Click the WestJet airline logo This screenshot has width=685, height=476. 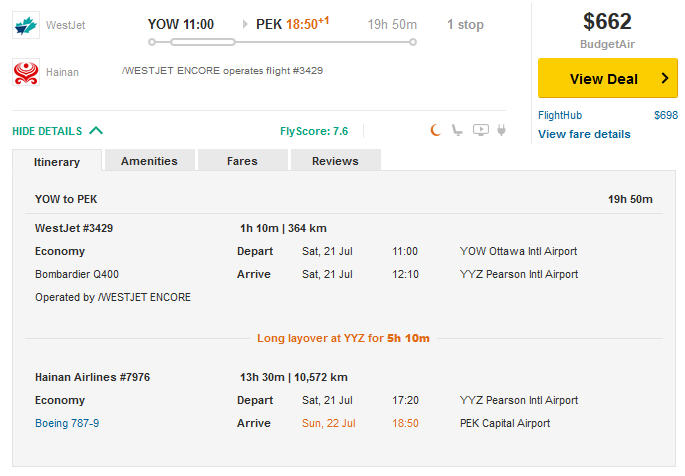pyautogui.click(x=26, y=24)
